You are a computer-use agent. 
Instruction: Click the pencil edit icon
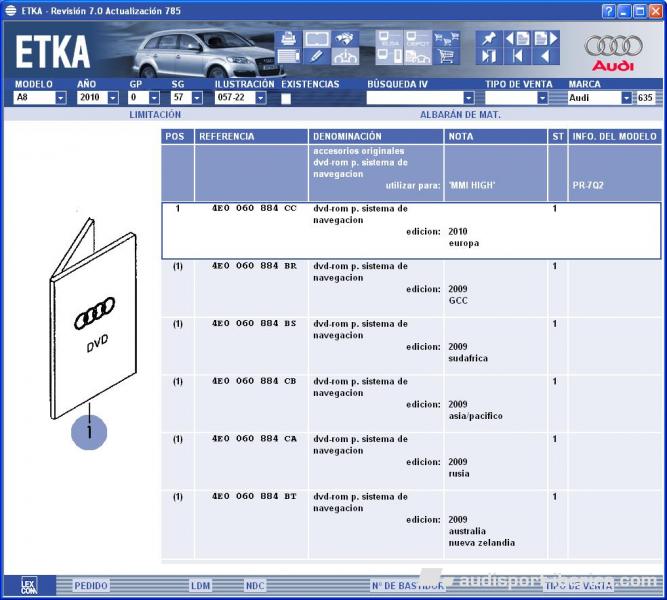tap(317, 56)
